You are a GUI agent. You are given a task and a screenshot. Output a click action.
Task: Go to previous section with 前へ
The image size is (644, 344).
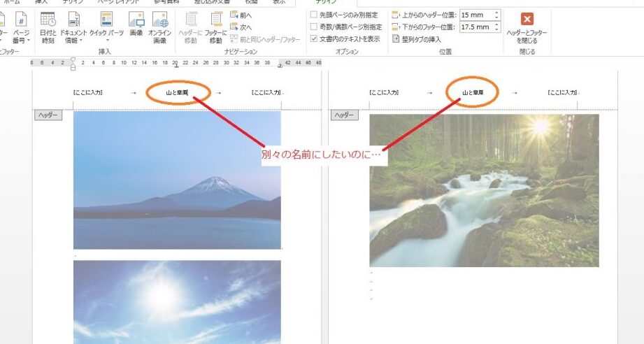click(x=241, y=15)
